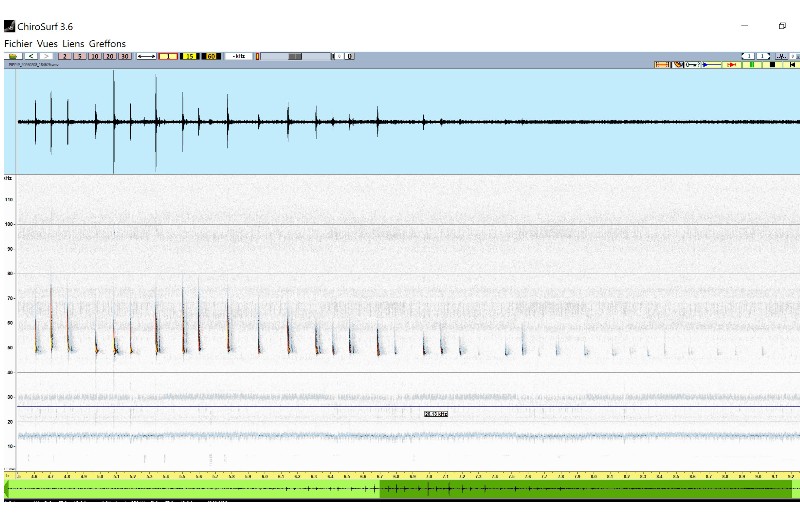Screen dimensions: 800x532
Task: Go to previous file with left arrow
Action: [x=31, y=56]
